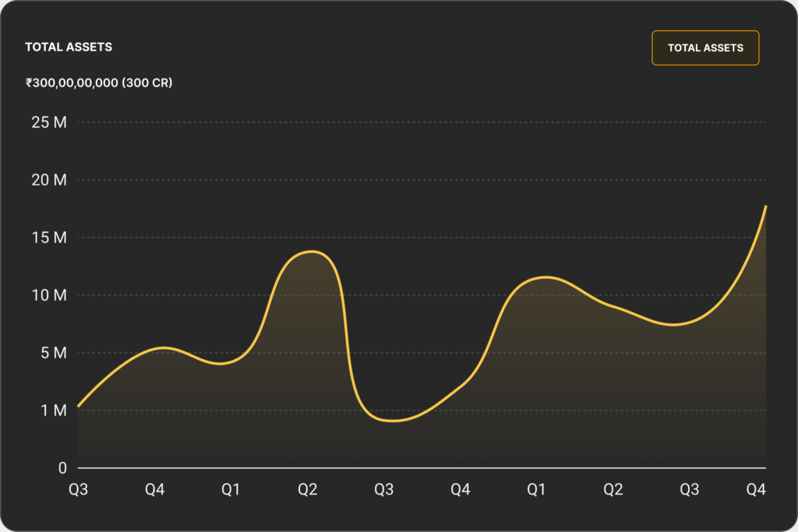Image resolution: width=798 pixels, height=532 pixels.
Task: Click the 1 M y-axis label
Action: [54, 410]
